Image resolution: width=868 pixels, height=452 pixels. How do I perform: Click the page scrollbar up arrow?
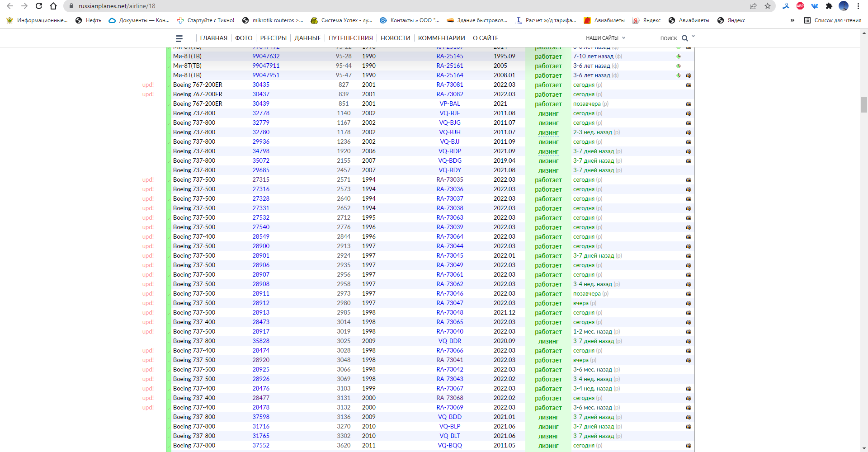pos(864,33)
